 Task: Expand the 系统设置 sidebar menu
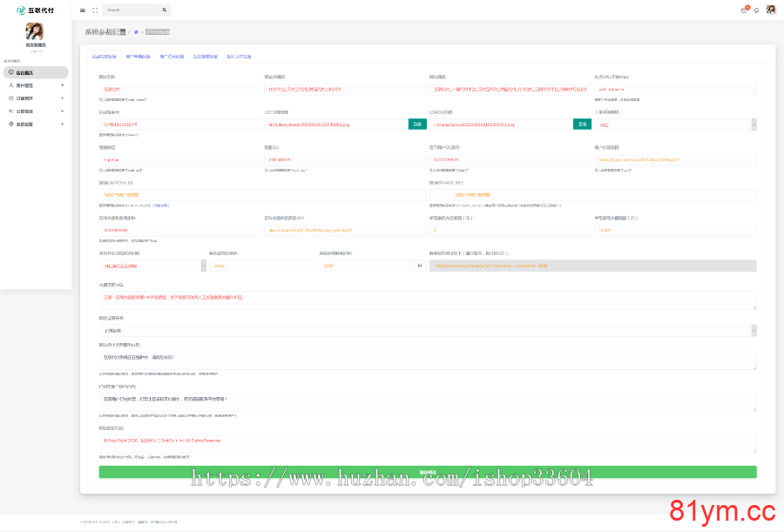[35, 125]
